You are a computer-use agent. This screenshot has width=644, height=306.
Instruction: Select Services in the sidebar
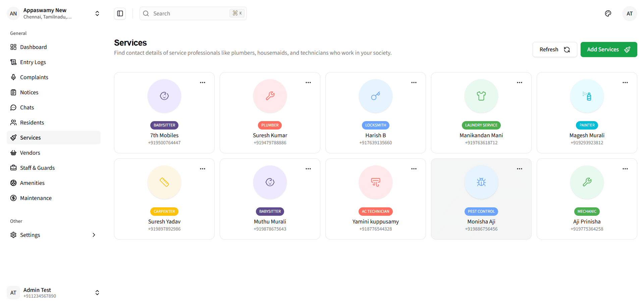(30, 138)
